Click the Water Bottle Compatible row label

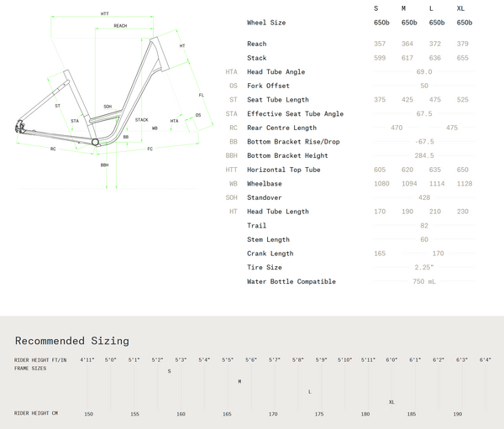(291, 281)
